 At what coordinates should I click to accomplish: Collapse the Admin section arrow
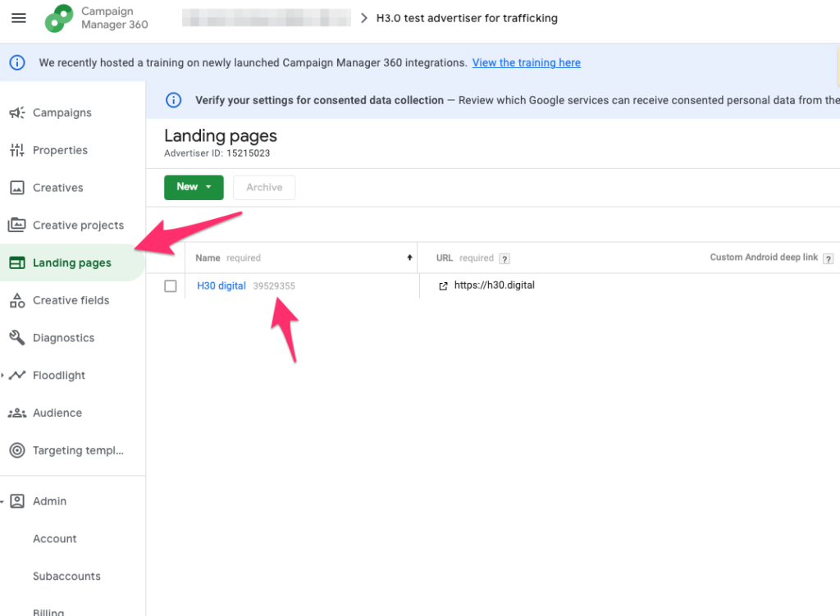[3, 501]
